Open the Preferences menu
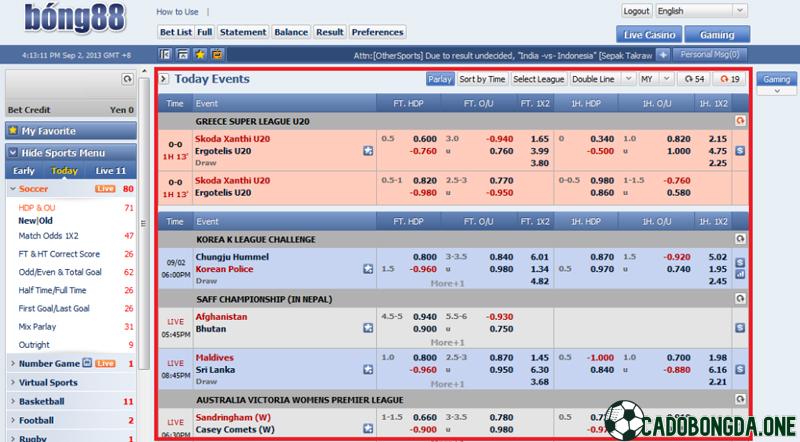Image resolution: width=800 pixels, height=442 pixels. click(x=378, y=32)
